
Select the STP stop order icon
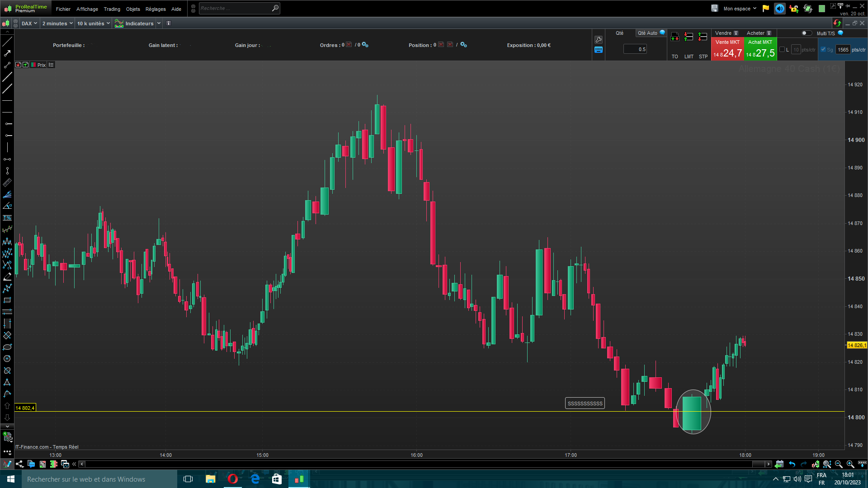703,37
